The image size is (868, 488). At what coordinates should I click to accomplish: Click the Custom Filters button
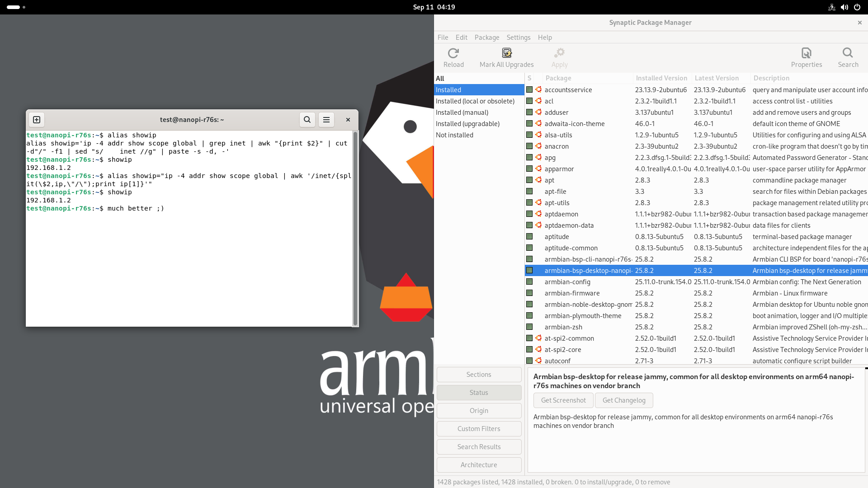pos(479,429)
